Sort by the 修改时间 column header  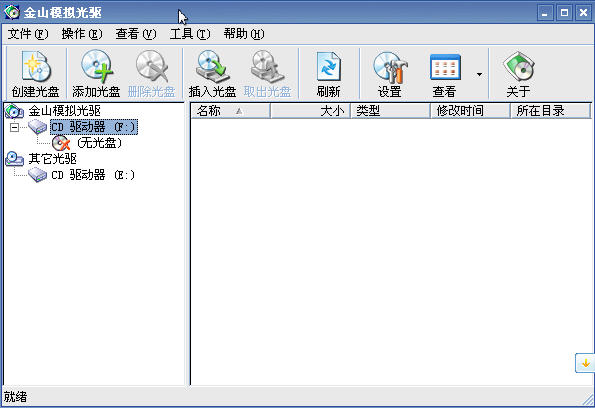[x=470, y=111]
